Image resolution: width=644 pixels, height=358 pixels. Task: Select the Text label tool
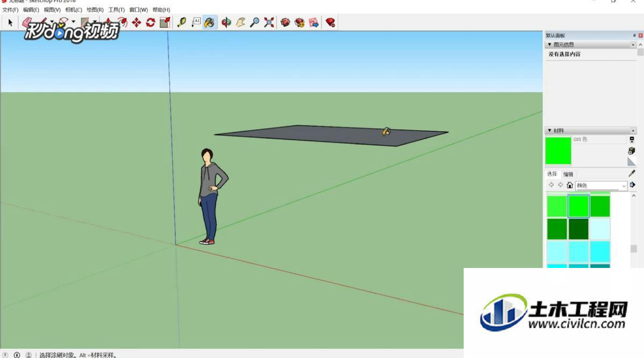pos(196,23)
